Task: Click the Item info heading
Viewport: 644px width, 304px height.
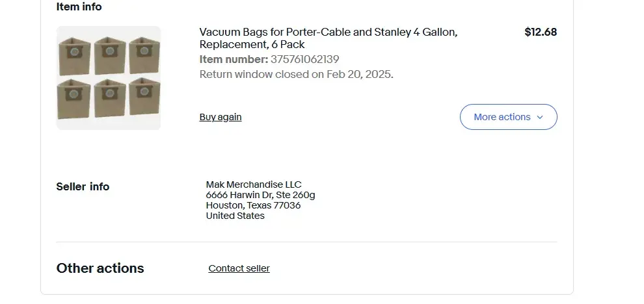Action: [x=79, y=7]
